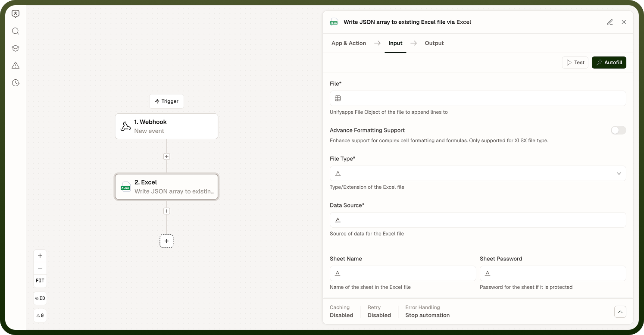Click 'Password for the sheet if it is protected' text
Image resolution: width=644 pixels, height=335 pixels.
(526, 287)
